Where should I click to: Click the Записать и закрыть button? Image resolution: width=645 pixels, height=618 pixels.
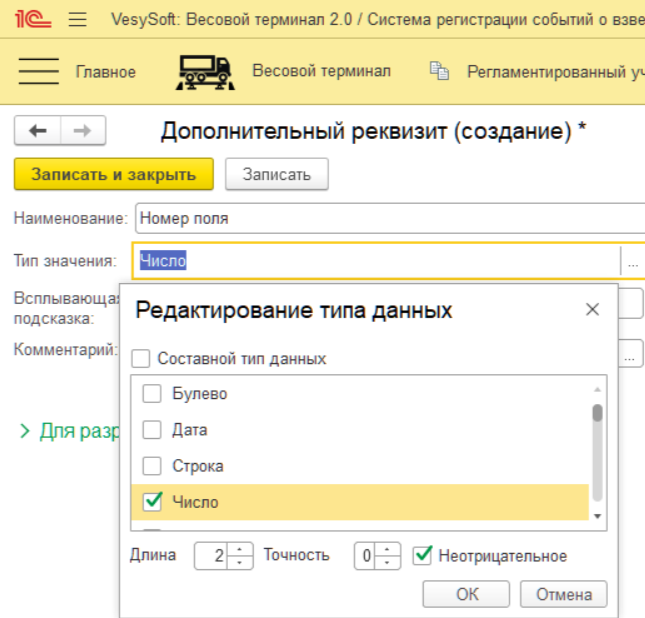click(x=113, y=174)
